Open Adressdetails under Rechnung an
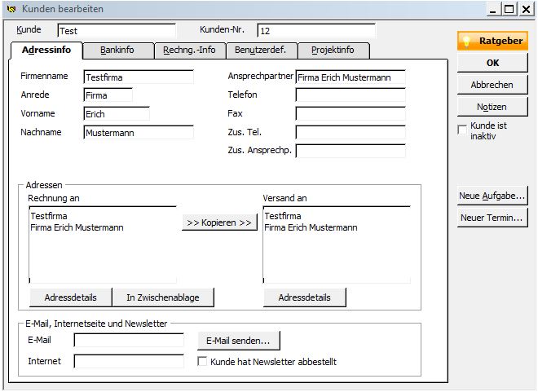538x392 pixels. click(x=71, y=297)
